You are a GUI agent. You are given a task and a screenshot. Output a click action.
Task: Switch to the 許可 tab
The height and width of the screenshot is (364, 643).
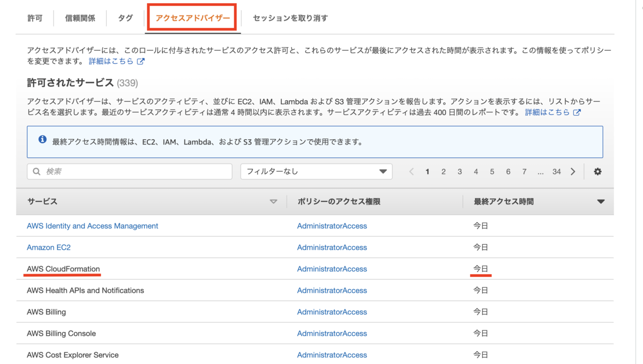(35, 18)
